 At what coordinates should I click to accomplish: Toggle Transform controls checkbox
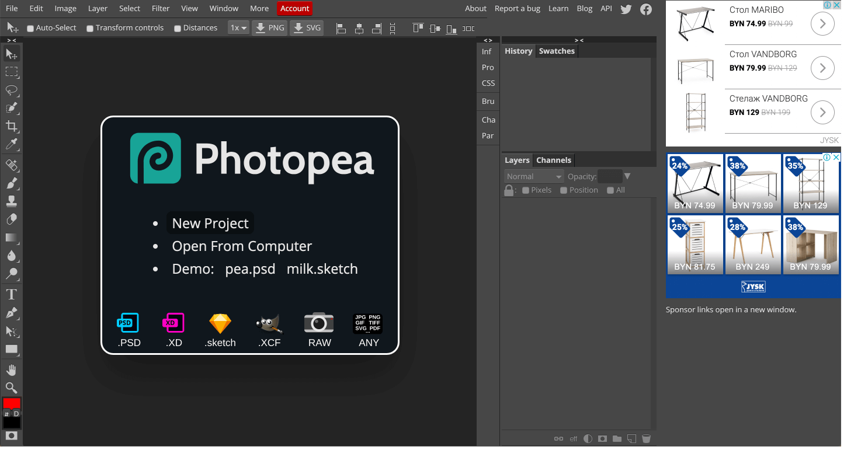[x=90, y=28]
